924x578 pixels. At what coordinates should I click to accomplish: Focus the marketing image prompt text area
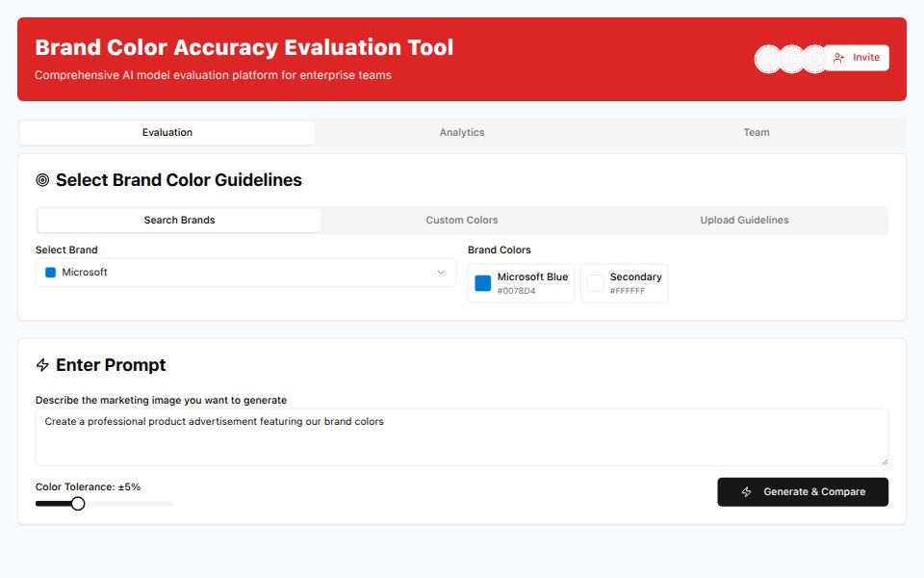[x=462, y=437]
